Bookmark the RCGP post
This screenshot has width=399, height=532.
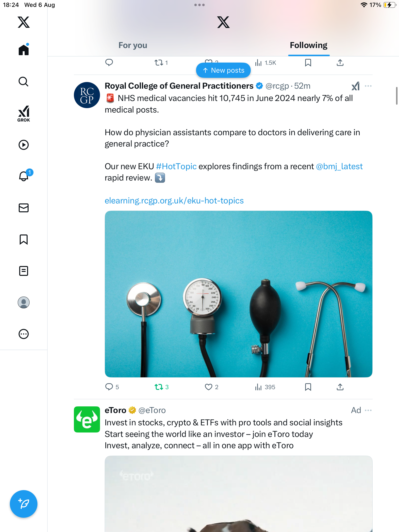tap(308, 387)
